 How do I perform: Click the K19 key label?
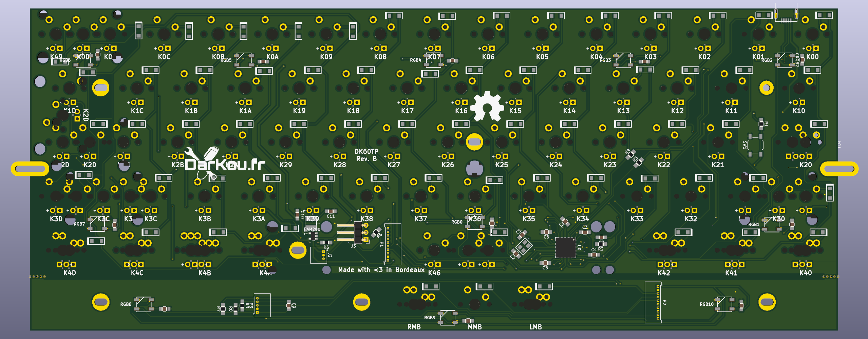(299, 111)
